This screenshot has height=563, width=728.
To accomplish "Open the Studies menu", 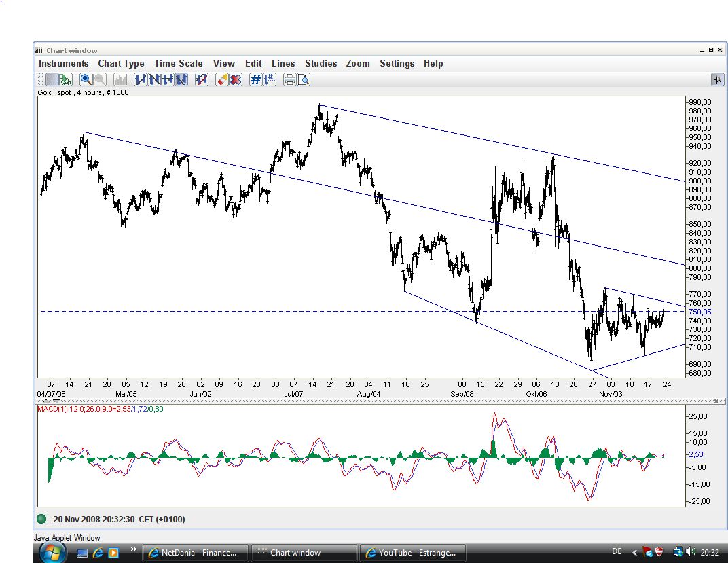I will (321, 64).
